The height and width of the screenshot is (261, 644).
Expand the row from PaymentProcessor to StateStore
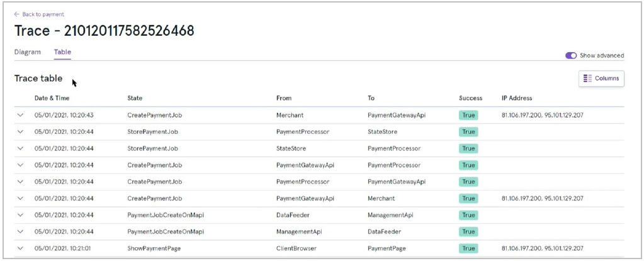[x=20, y=131]
